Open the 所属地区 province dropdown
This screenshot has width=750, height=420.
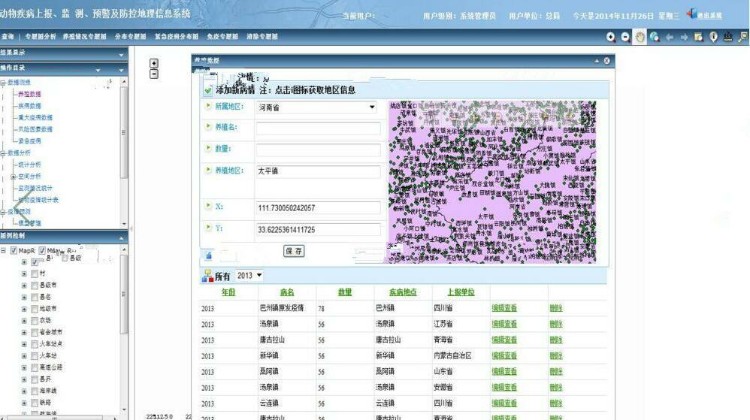316,107
